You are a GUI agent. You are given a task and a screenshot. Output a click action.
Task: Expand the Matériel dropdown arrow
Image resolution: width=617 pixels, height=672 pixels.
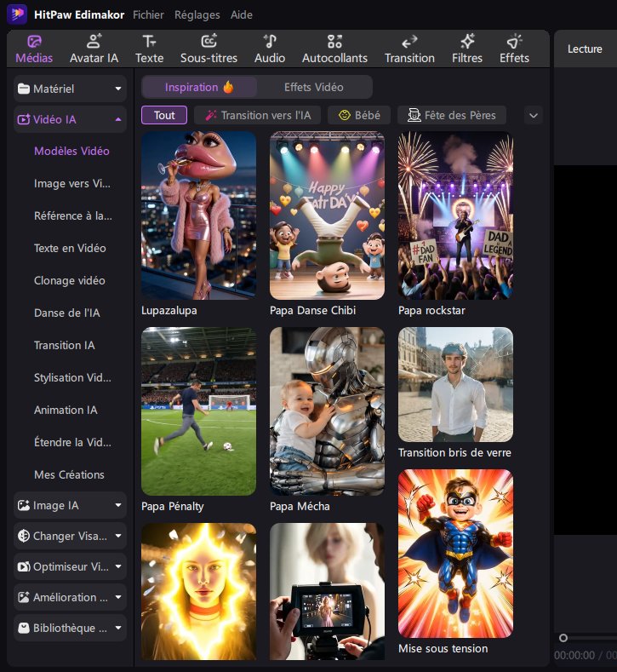click(x=117, y=89)
